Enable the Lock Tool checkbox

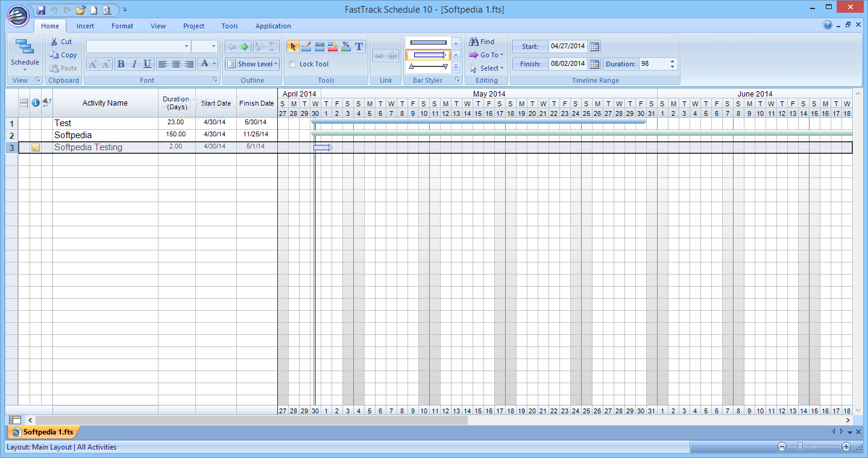click(x=292, y=64)
